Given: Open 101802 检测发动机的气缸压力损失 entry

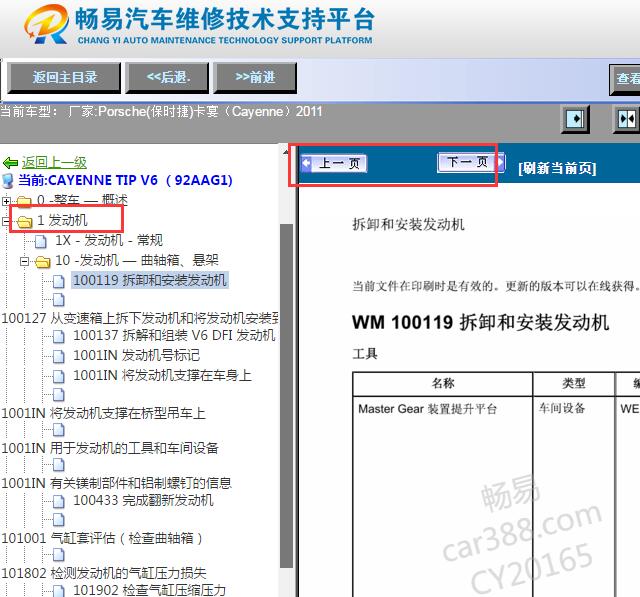Looking at the screenshot, I should [x=104, y=573].
